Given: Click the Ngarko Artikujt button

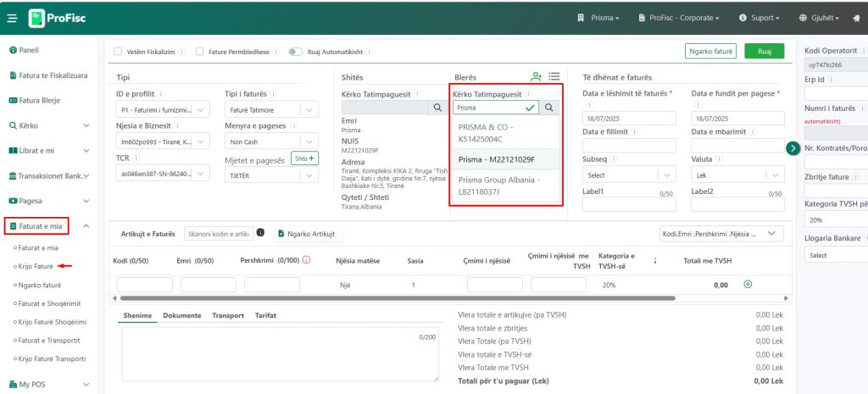Looking at the screenshot, I should click(x=308, y=234).
